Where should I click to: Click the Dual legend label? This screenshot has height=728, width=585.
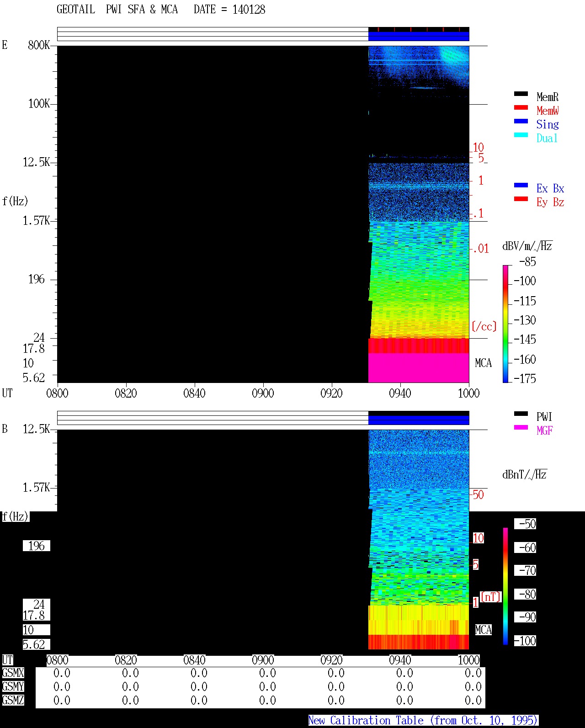548,138
